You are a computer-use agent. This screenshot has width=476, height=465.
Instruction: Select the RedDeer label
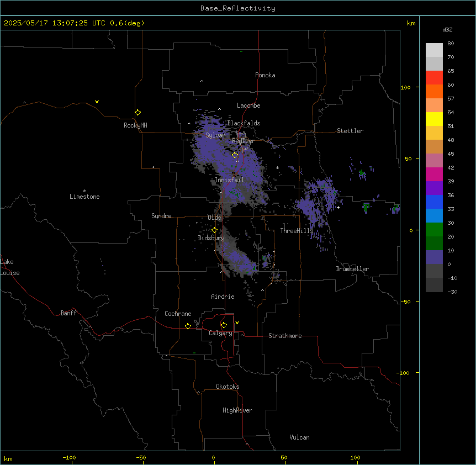point(243,141)
